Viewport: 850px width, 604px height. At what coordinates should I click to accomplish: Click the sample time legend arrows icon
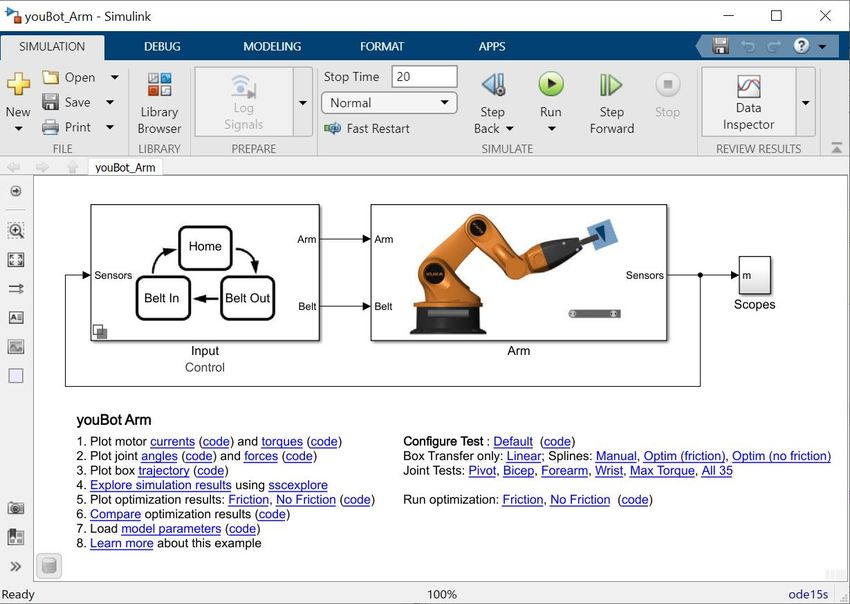[16, 288]
